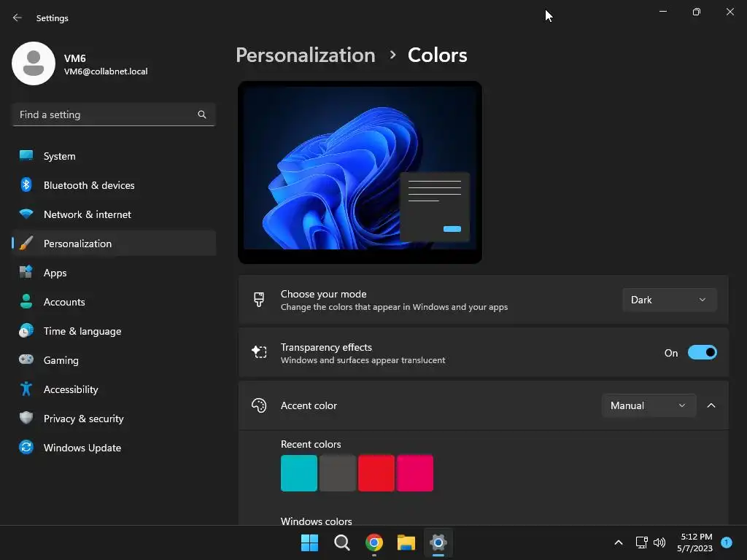Click the Network wifi icon in sidebar
This screenshot has height=560, width=747.
pos(26,214)
